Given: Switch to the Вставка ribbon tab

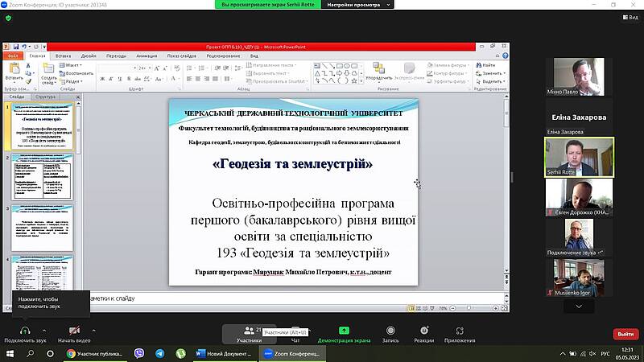Looking at the screenshot, I should 64,56.
